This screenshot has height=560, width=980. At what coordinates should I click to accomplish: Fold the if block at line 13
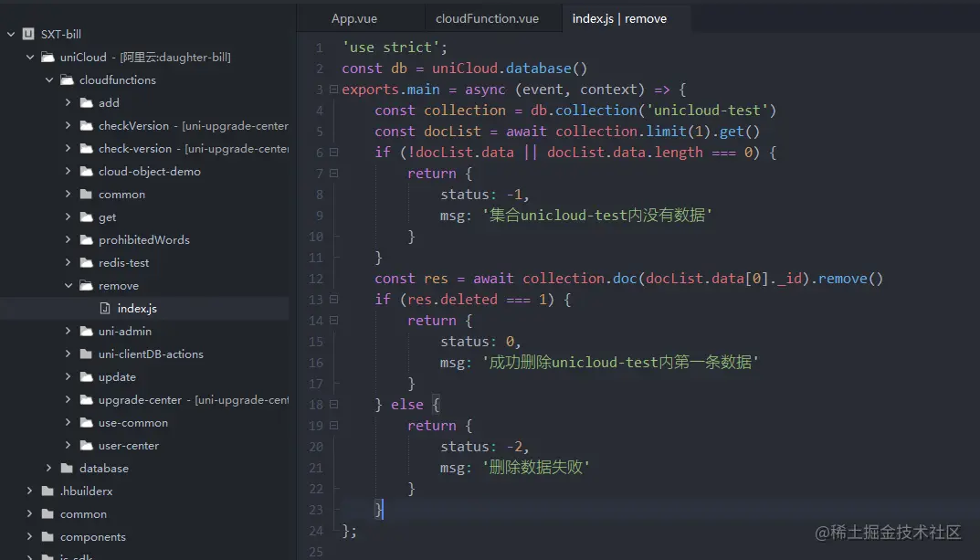click(333, 300)
